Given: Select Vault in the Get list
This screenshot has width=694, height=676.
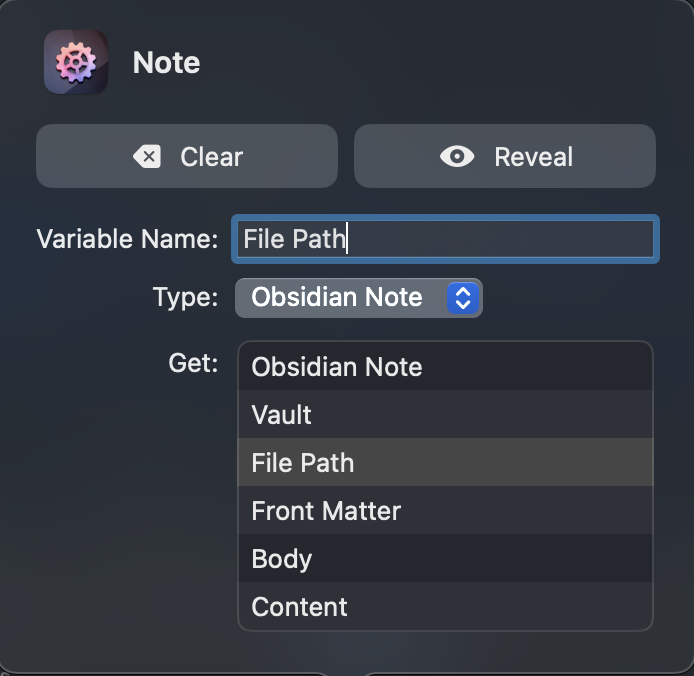Looking at the screenshot, I should coord(282,415).
